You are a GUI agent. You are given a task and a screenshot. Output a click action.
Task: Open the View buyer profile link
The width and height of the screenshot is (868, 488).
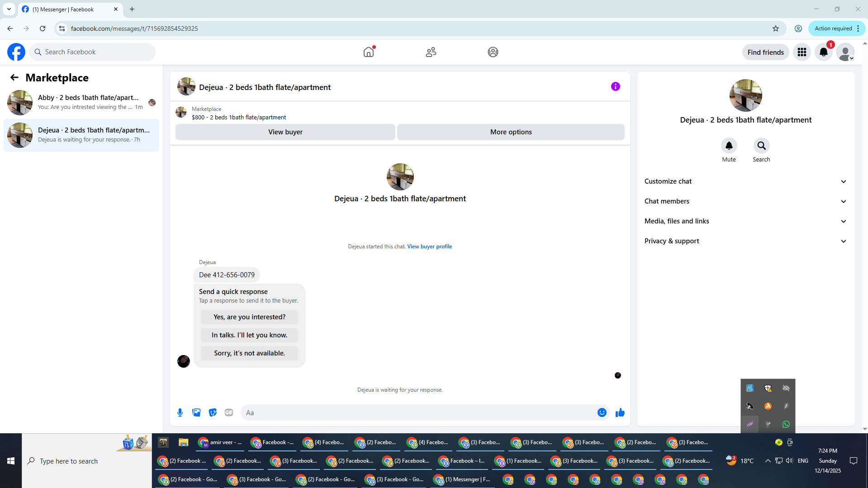(x=429, y=246)
